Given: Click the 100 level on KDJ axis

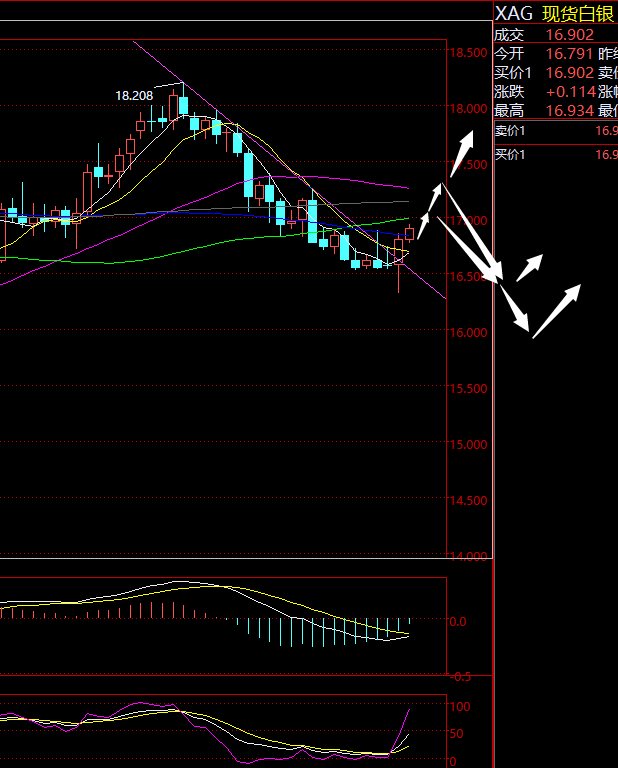Looking at the screenshot, I should coord(460,706).
